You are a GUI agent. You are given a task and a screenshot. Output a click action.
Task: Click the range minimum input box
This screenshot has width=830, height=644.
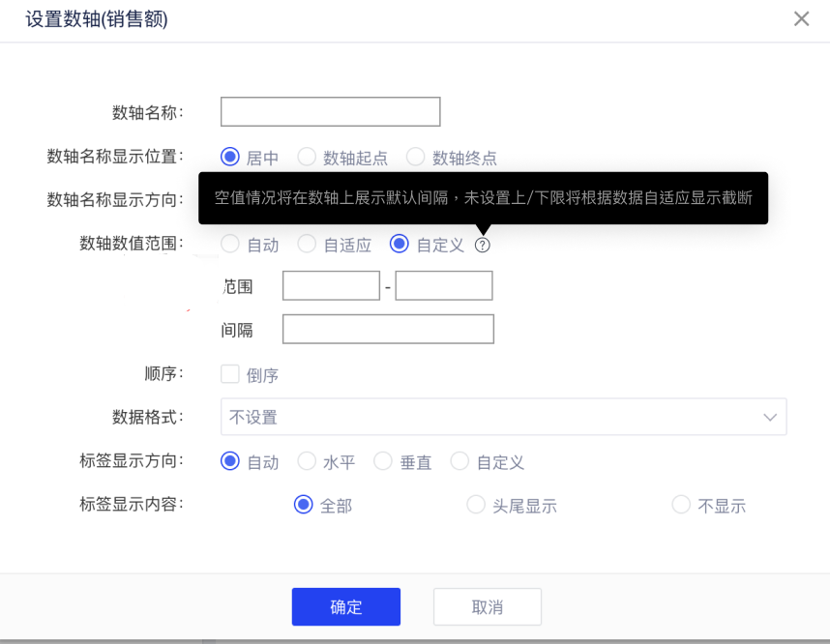pyautogui.click(x=331, y=286)
